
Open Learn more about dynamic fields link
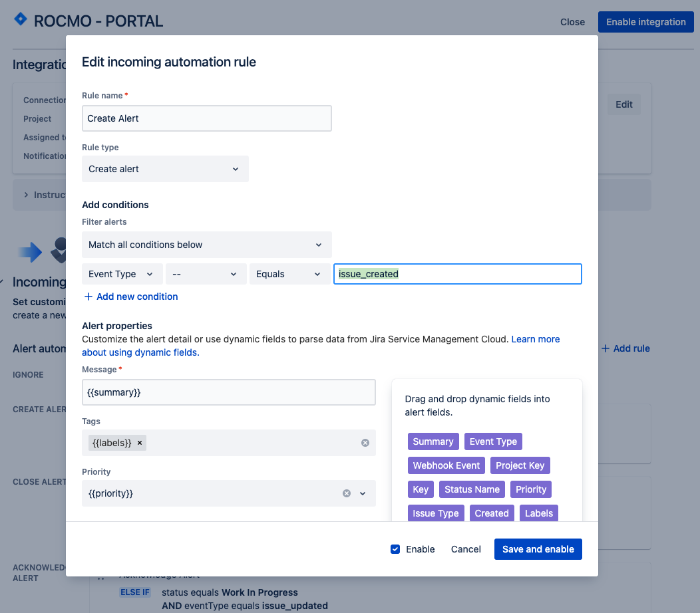click(x=535, y=339)
